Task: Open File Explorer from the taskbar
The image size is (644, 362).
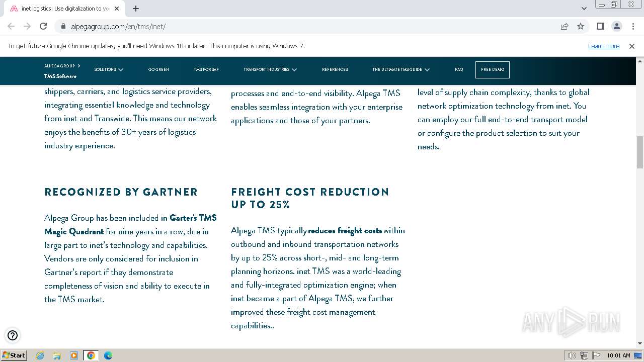Action: [57, 355]
